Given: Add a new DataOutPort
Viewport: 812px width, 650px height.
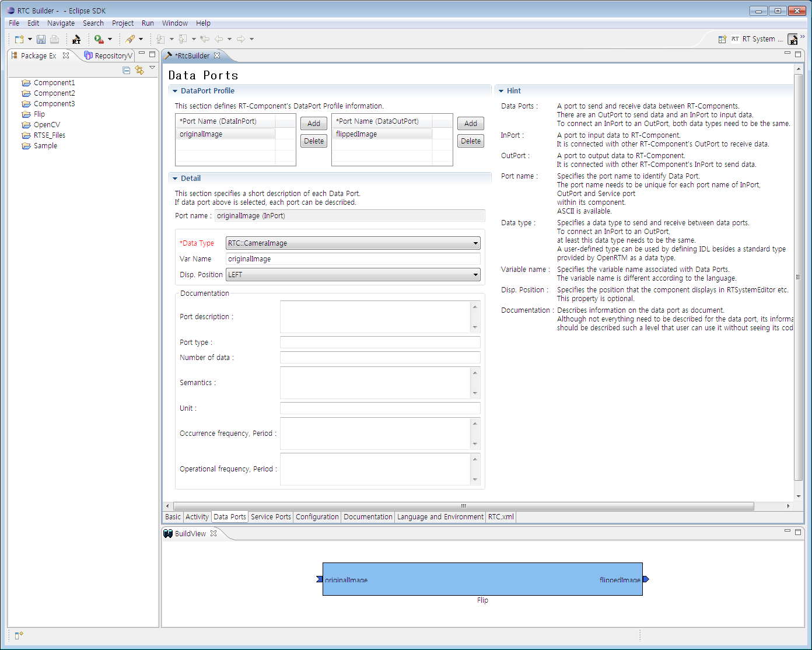Looking at the screenshot, I should point(471,124).
